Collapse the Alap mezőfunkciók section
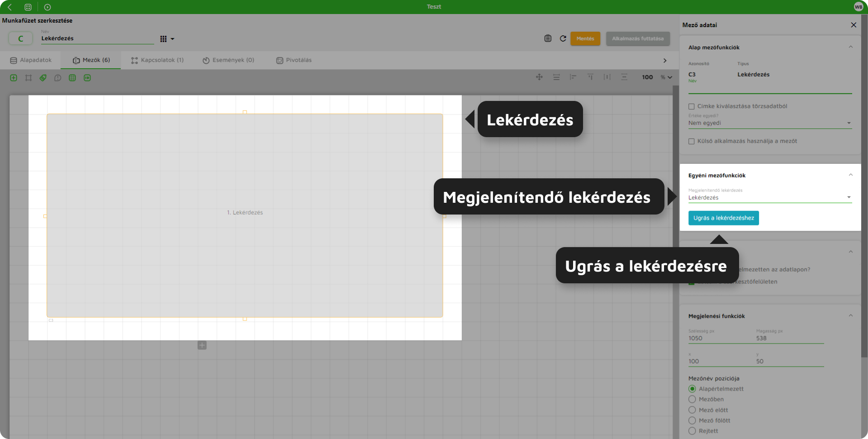The image size is (868, 439). (851, 47)
